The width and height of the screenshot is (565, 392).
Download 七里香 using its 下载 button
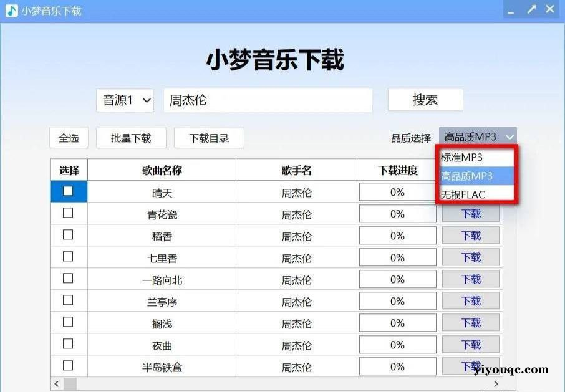(x=471, y=257)
